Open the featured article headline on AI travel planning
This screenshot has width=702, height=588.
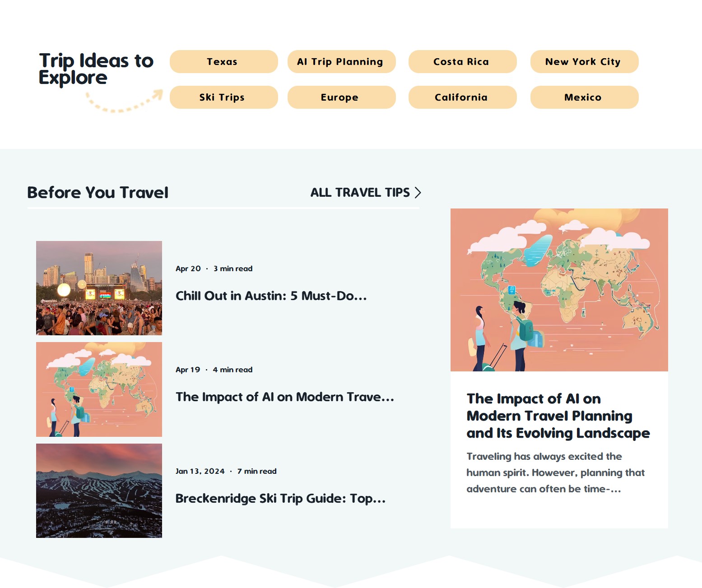(x=558, y=416)
